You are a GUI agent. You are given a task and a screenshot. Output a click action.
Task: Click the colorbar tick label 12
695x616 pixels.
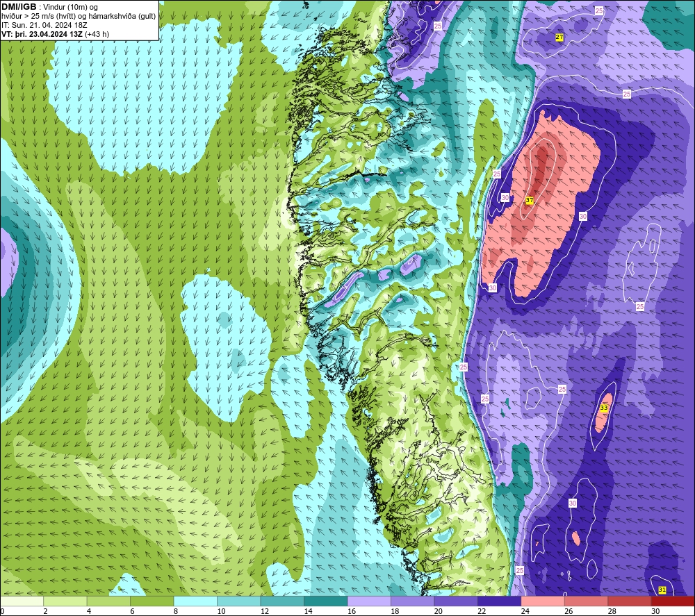pyautogui.click(x=265, y=611)
